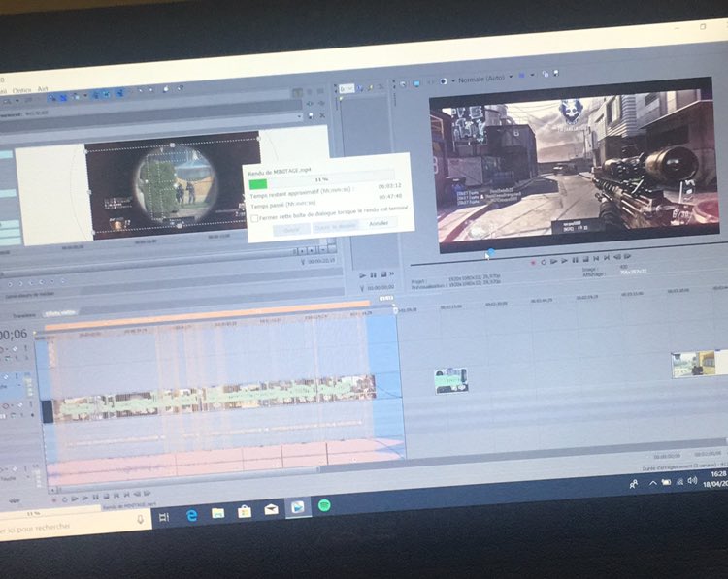The image size is (728, 579).
Task: Click Annuler in the render dialog
Action: click(379, 223)
